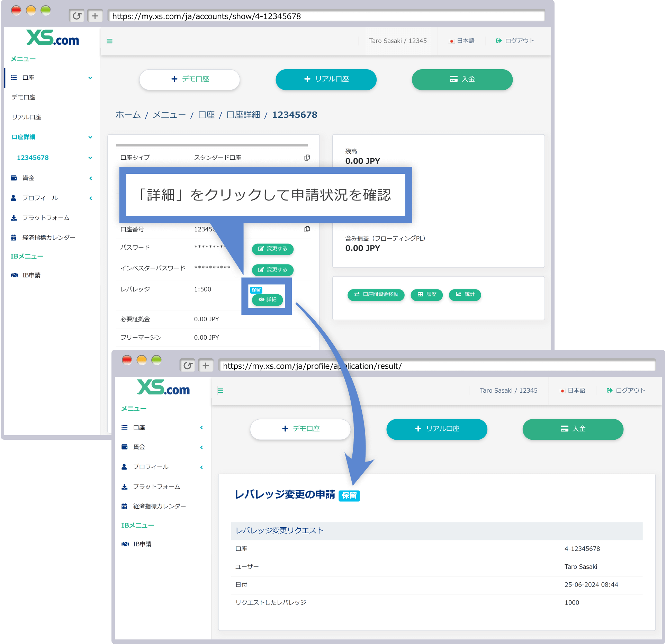Collapse 口座 menu chevron in top window sidebar
This screenshot has width=666, height=644.
pos(90,78)
